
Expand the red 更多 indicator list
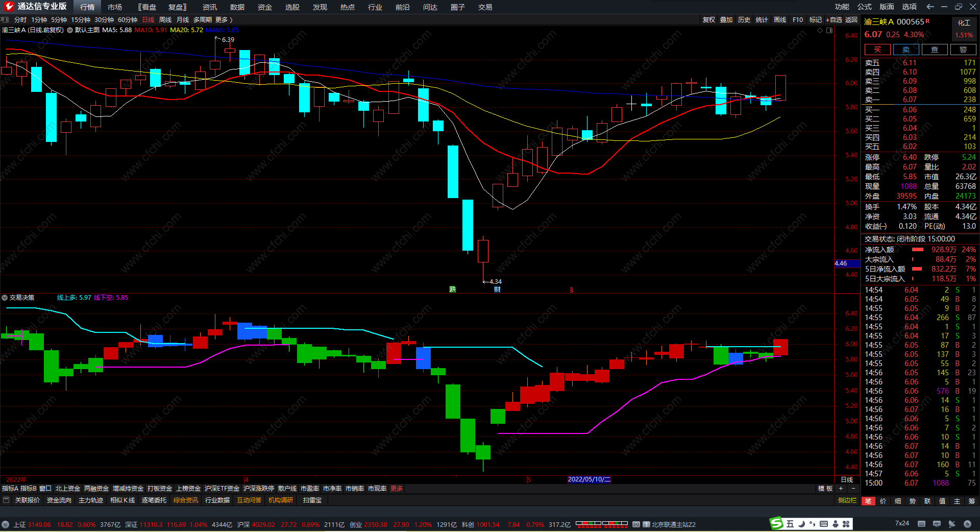397,489
